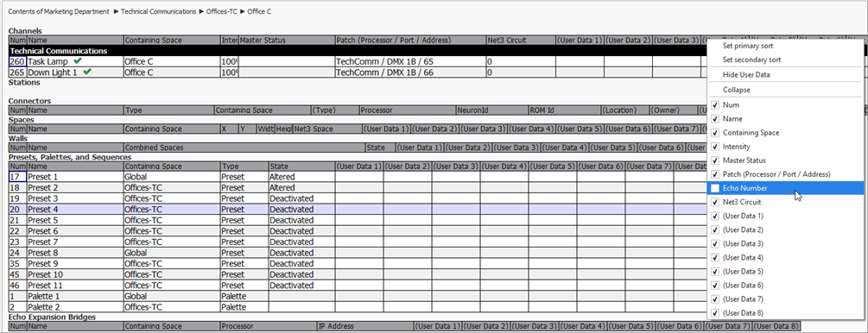Select the Preset 8 name cell

pyautogui.click(x=75, y=253)
